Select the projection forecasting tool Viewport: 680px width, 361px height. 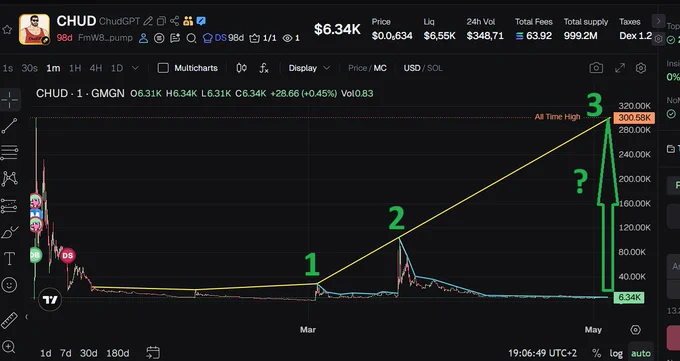click(x=10, y=206)
